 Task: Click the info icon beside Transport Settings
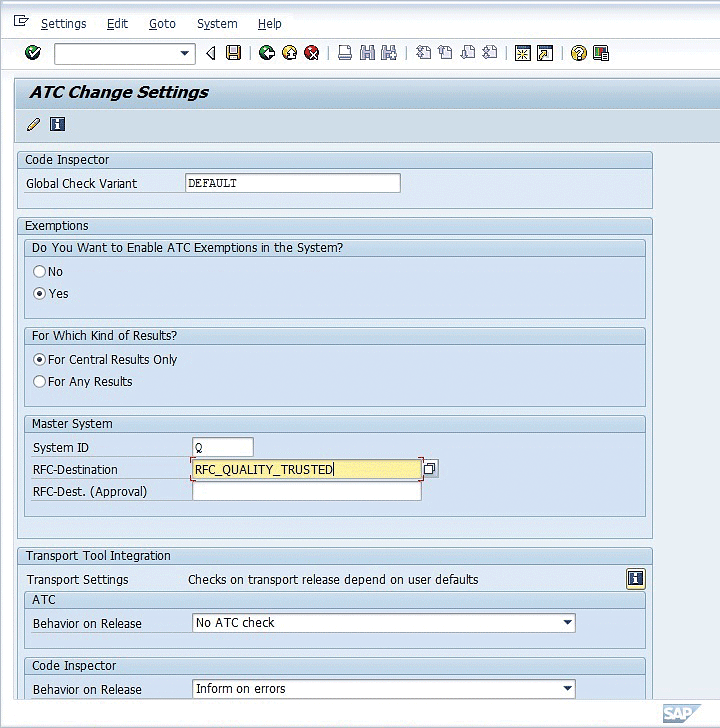[x=635, y=579]
